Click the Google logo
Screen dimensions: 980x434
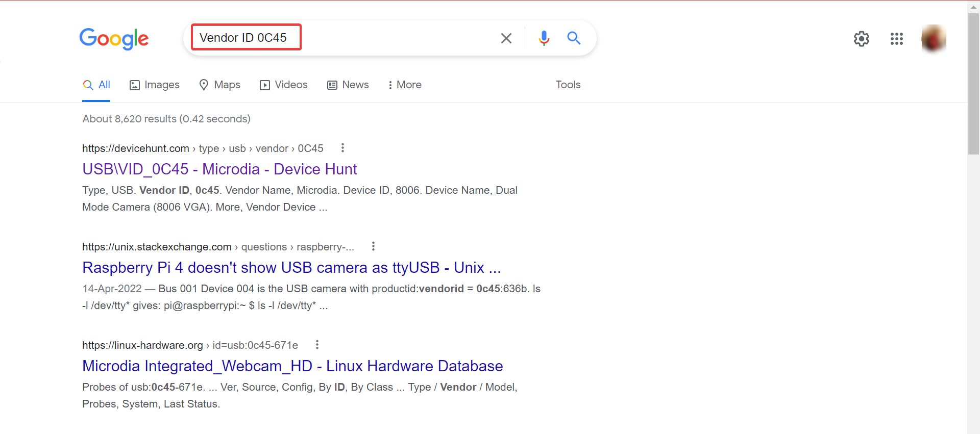click(114, 39)
